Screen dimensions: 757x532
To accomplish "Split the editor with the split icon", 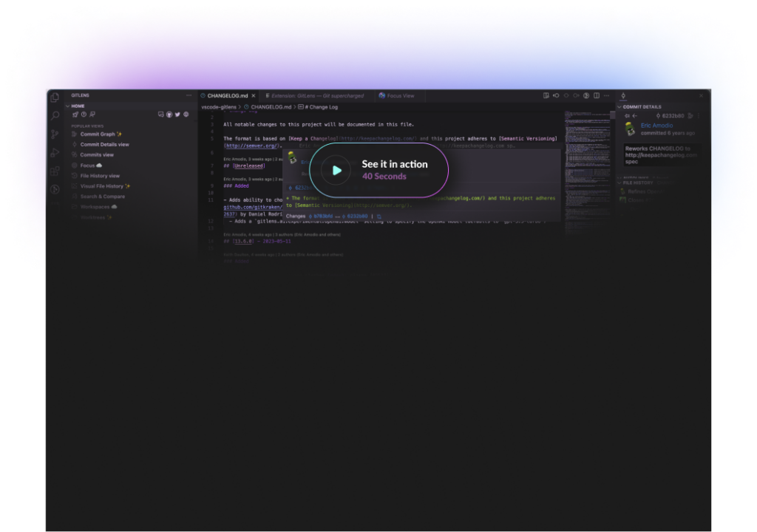I will 596,95.
